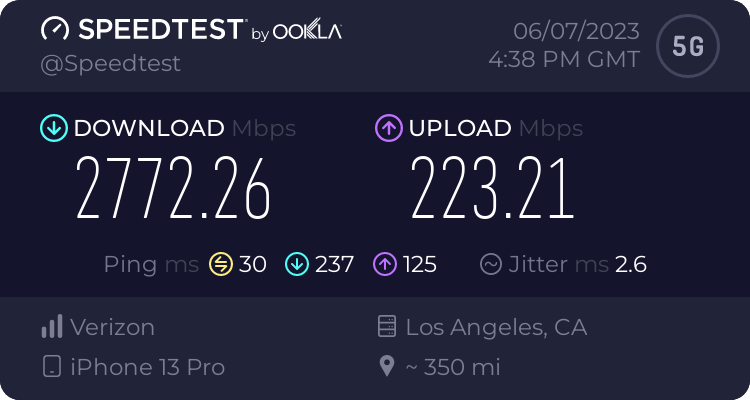Click the jitter wave icon
This screenshot has height=400, width=750.
coord(491,264)
